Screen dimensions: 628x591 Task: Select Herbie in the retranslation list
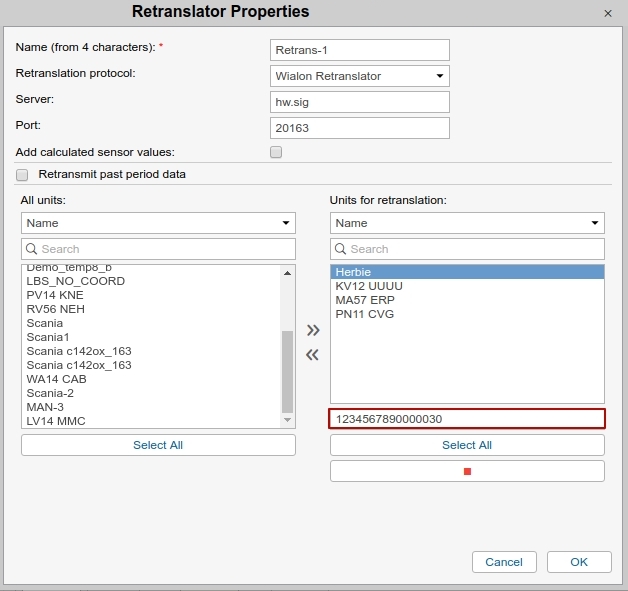coord(467,272)
